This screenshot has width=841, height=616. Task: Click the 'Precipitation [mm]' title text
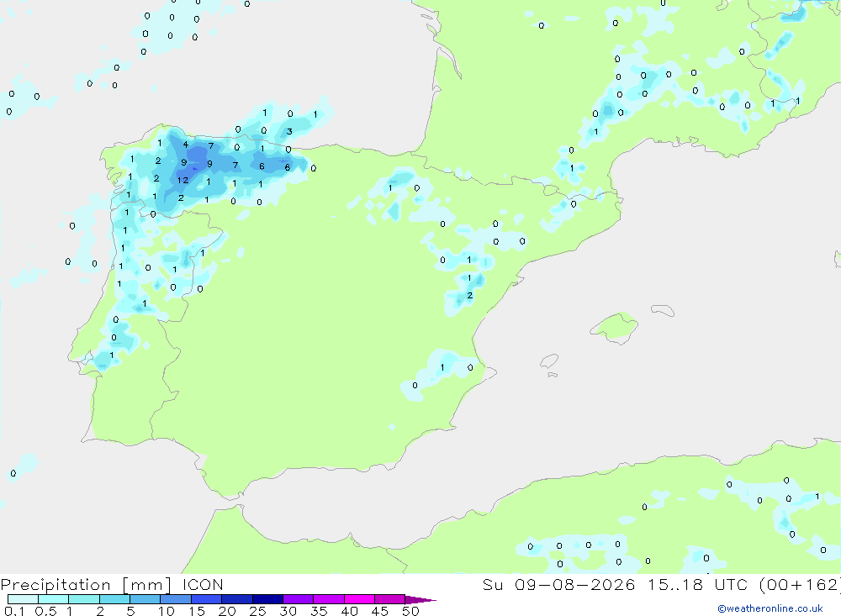pyautogui.click(x=86, y=585)
